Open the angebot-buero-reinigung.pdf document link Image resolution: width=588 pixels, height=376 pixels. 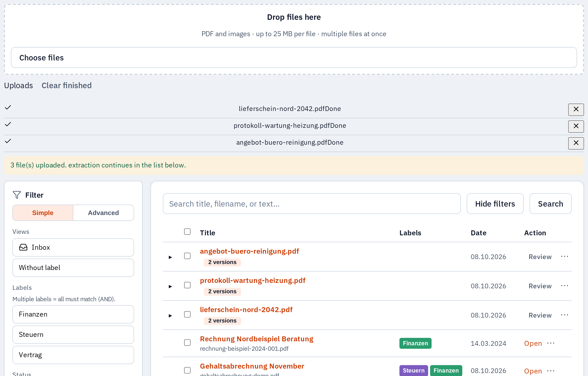pos(249,251)
